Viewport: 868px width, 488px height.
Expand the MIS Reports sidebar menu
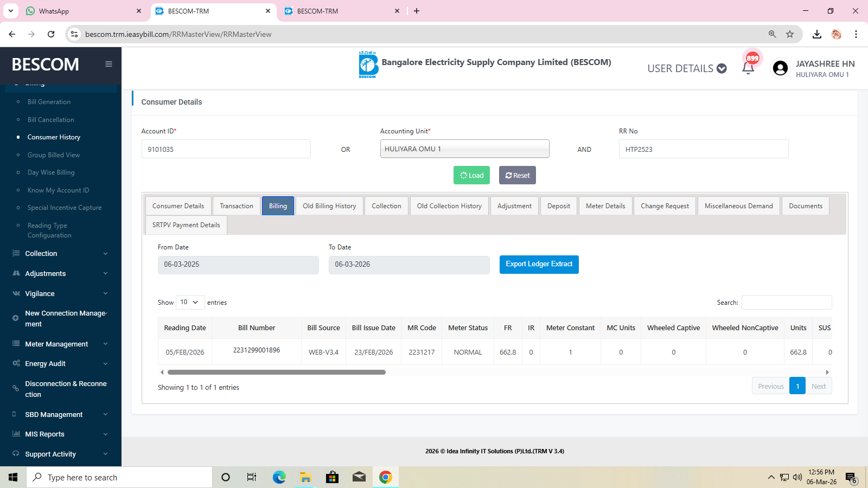(x=61, y=434)
